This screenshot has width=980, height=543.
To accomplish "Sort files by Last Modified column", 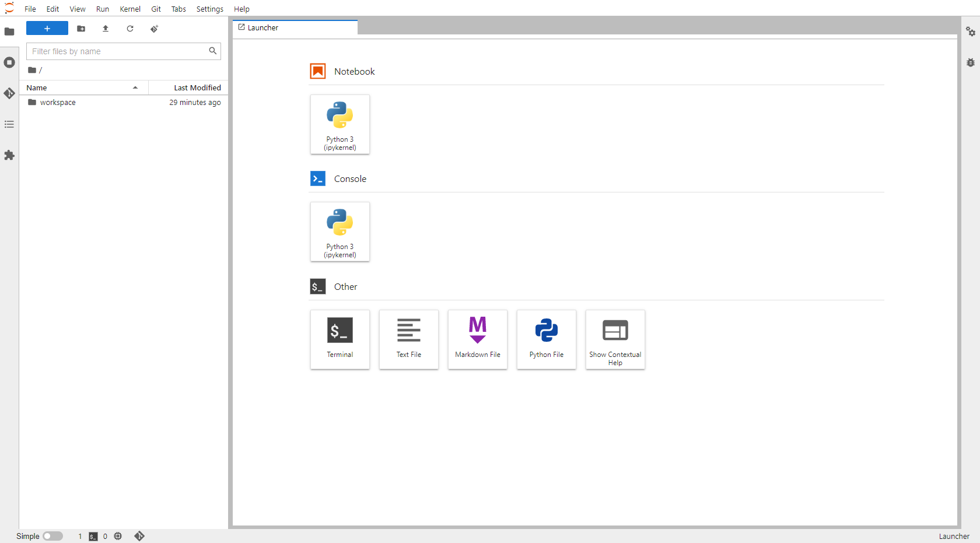I will (188, 87).
